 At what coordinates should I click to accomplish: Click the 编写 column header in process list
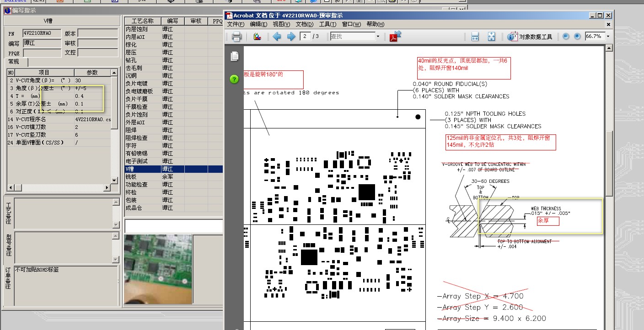click(x=172, y=21)
